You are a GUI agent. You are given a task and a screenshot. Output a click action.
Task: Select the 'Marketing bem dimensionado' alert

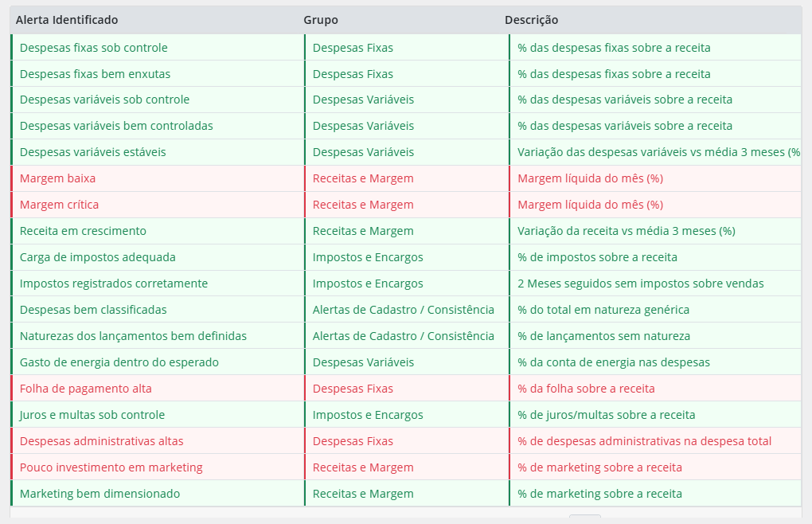pos(100,494)
